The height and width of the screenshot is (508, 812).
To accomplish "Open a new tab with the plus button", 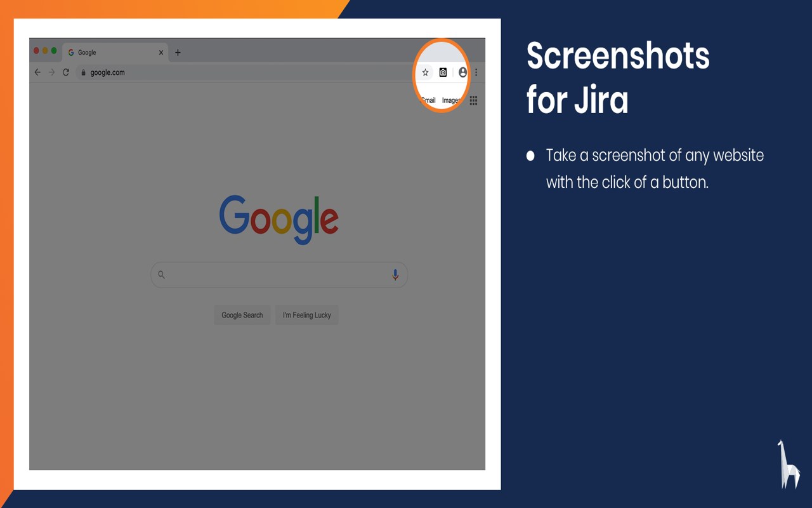I will coord(178,53).
